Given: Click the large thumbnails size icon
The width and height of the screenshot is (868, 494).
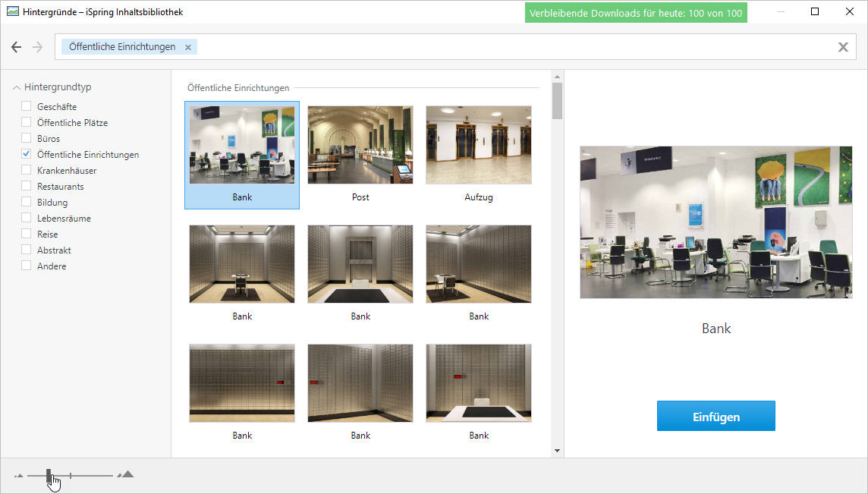Looking at the screenshot, I should pos(126,475).
